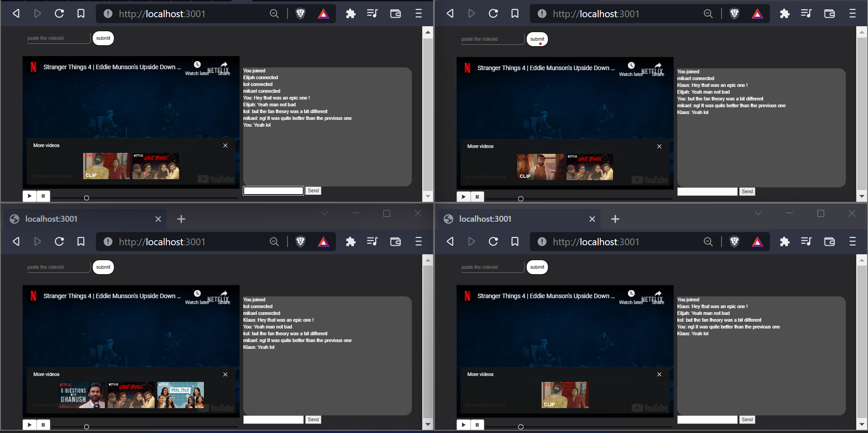Screen dimensions: 868x433
Task: Open the hamburger menu in bottom-left window
Action: click(x=419, y=242)
